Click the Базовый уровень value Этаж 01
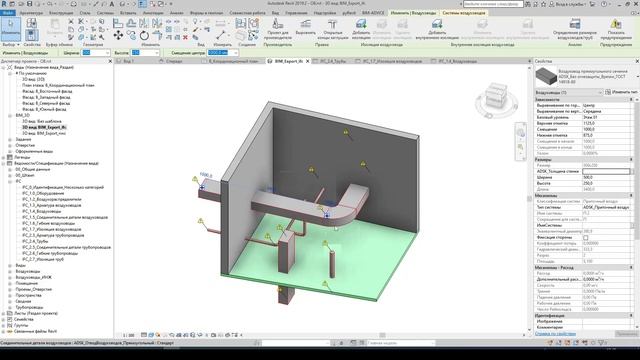This screenshot has height=360, width=640. tap(606, 117)
